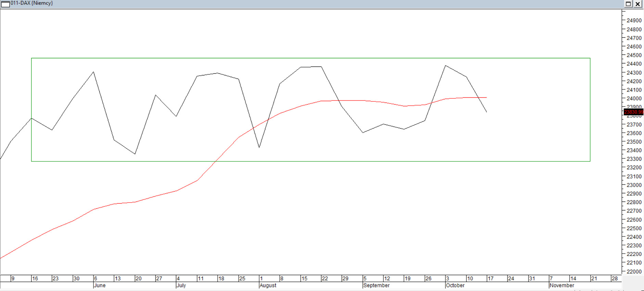644x291 pixels.
Task: Click the 23300 price axis label
Action: point(634,159)
